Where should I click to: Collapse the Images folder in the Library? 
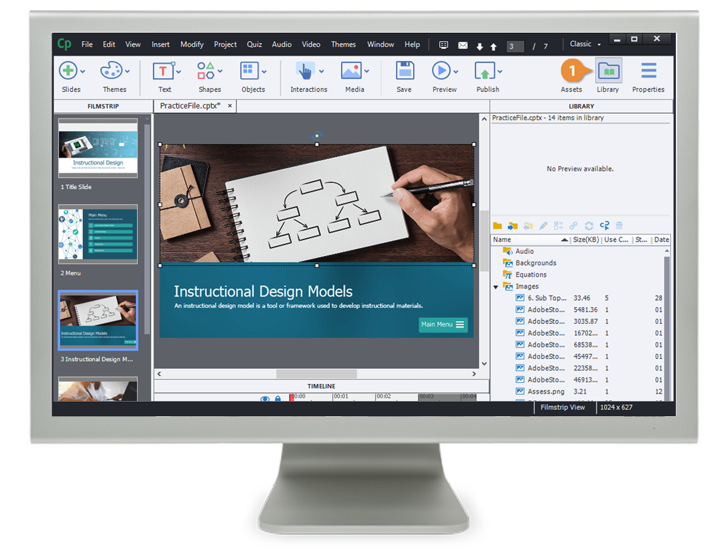pos(496,286)
